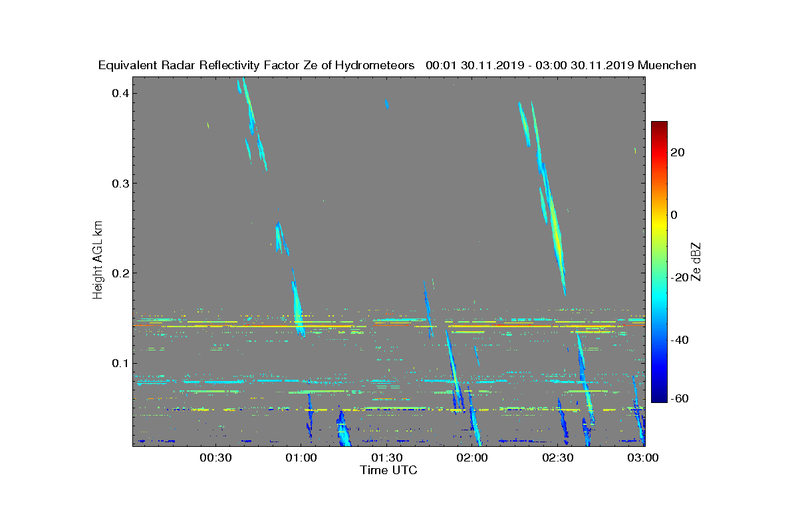
Task: Click the 'Ze dBZ' colorbar label
Action: point(697,261)
